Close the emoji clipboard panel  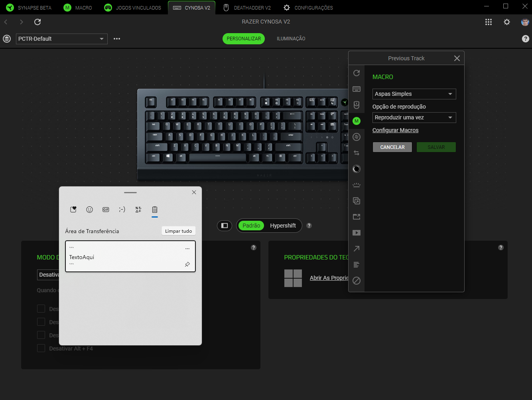[x=194, y=192]
